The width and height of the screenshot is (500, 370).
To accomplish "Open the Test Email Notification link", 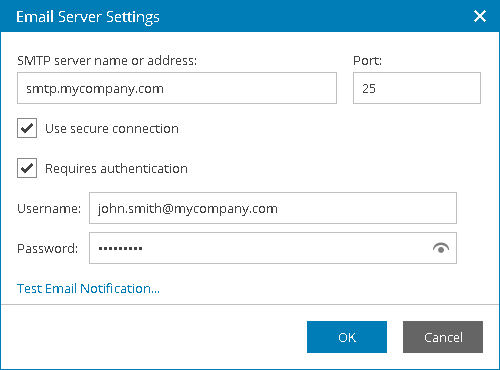I will click(88, 289).
